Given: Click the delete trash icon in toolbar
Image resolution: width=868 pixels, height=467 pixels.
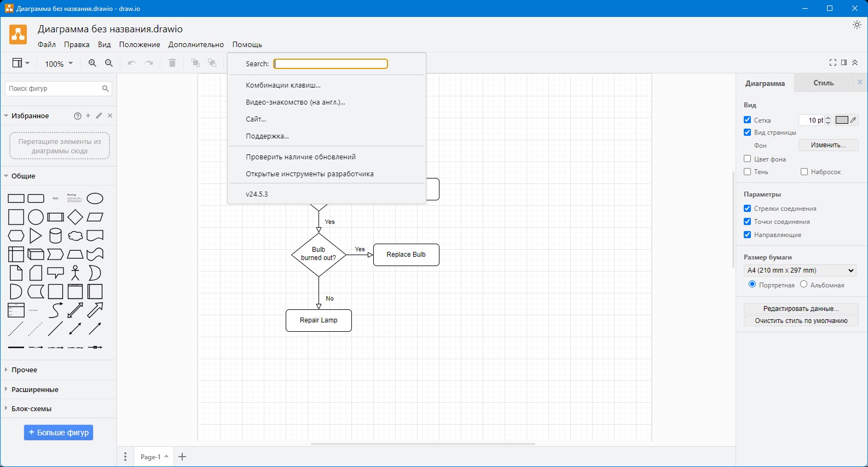Looking at the screenshot, I should (172, 64).
